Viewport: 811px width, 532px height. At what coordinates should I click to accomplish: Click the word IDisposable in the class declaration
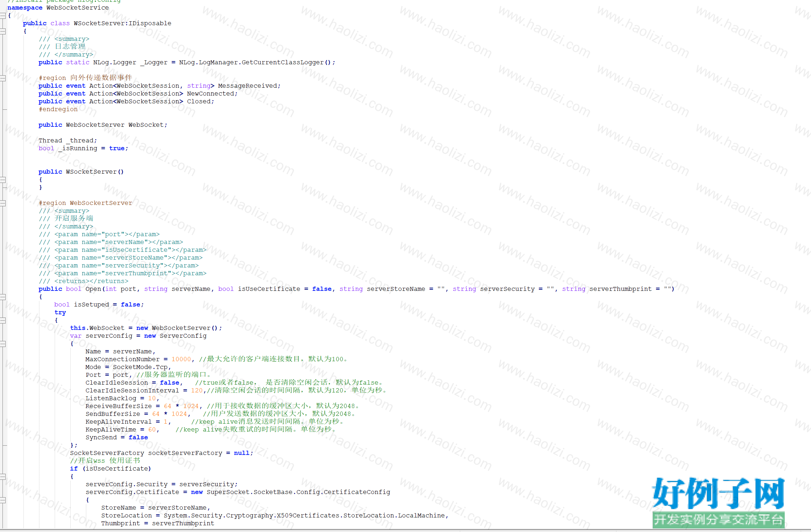coord(150,23)
